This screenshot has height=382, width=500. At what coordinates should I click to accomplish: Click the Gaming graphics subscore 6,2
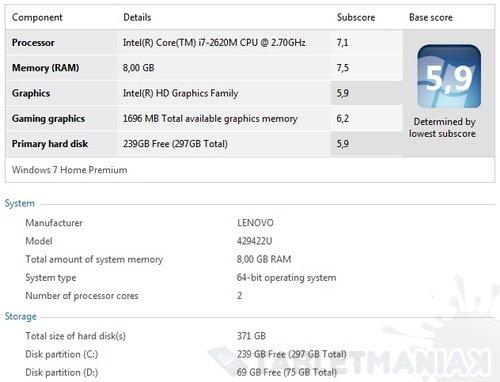(342, 119)
